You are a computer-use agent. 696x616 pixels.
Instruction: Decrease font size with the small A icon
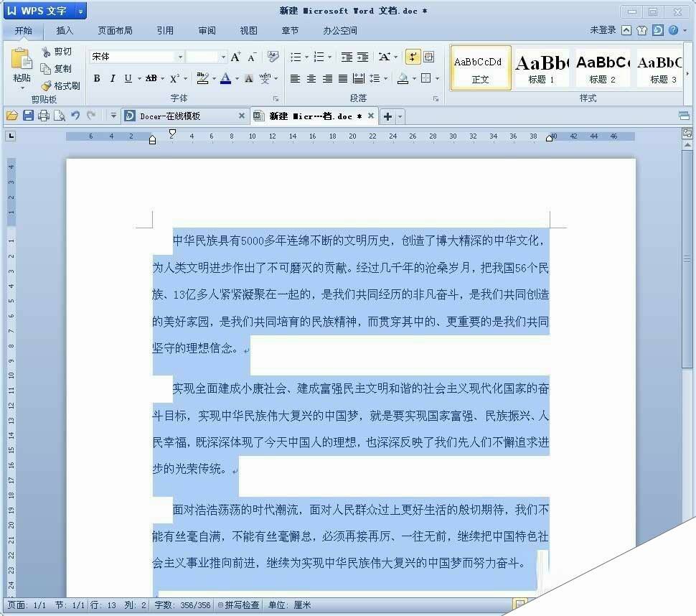252,57
